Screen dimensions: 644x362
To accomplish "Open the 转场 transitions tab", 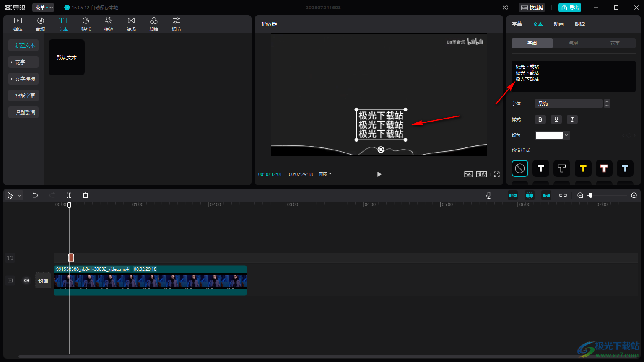I will (x=131, y=24).
